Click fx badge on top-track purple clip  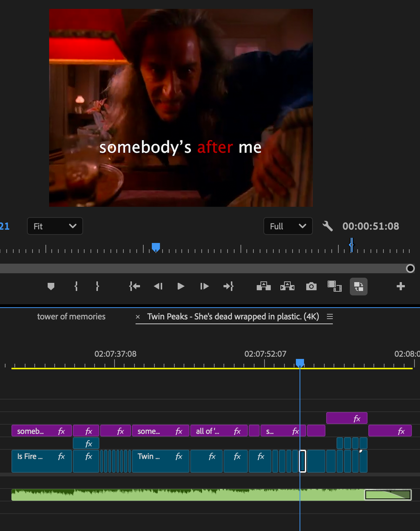click(x=357, y=418)
